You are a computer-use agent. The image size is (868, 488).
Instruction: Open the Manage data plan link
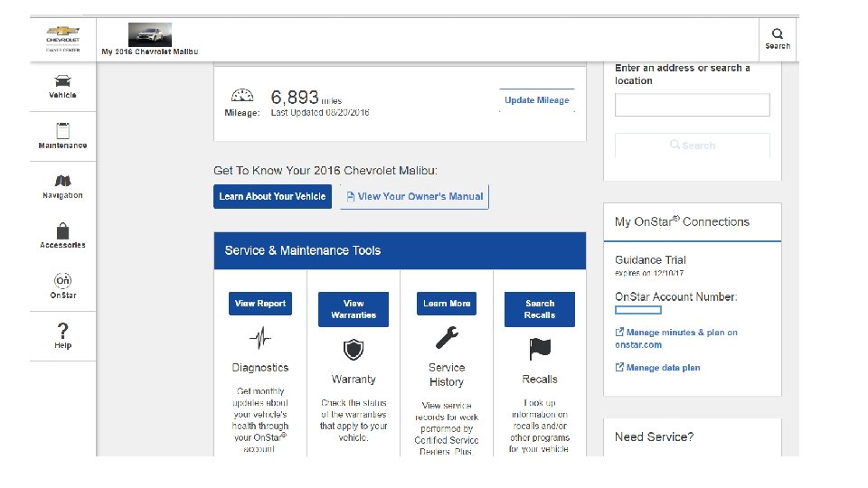click(x=657, y=368)
